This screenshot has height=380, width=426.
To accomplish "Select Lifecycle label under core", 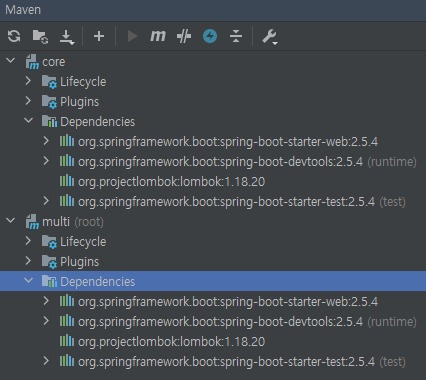I will (83, 82).
